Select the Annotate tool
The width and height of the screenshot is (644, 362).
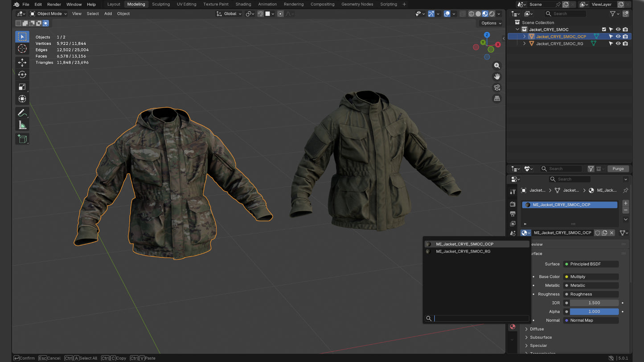22,113
